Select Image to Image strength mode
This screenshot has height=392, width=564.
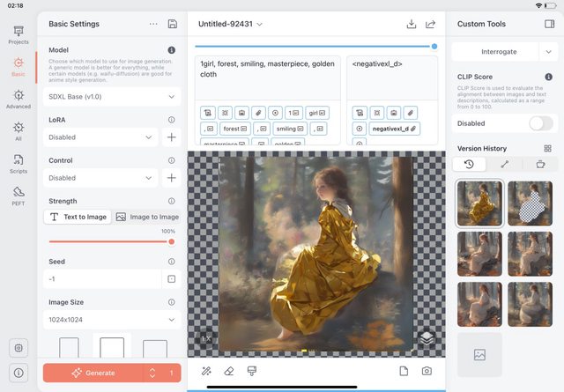147,217
